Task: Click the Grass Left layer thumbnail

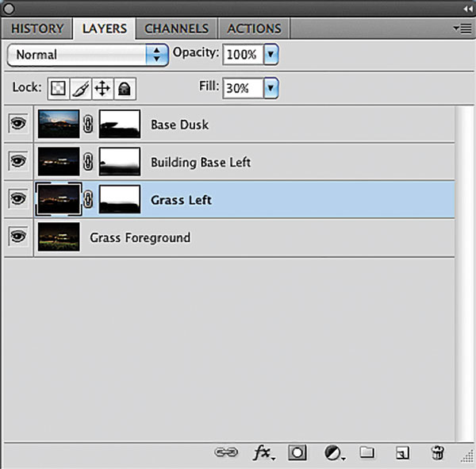Action: [x=59, y=199]
